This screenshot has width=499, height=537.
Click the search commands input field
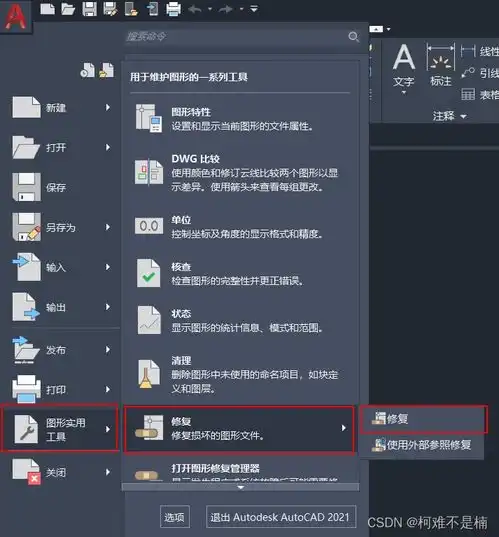point(236,36)
